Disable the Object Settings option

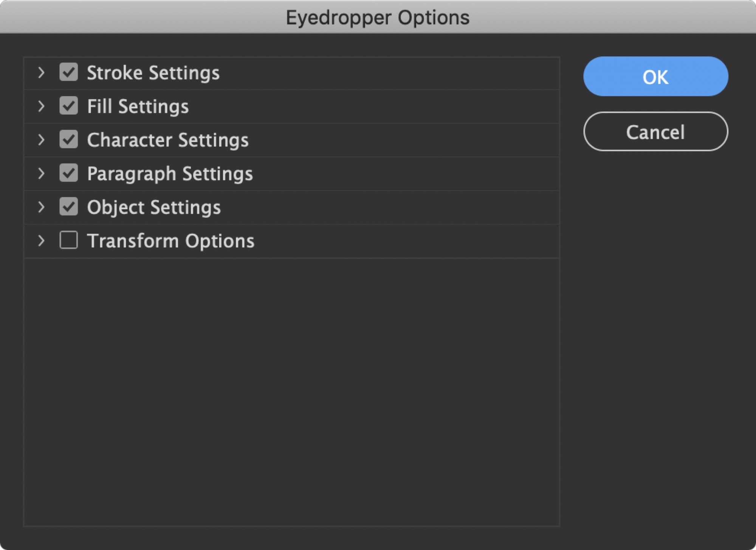tap(69, 207)
